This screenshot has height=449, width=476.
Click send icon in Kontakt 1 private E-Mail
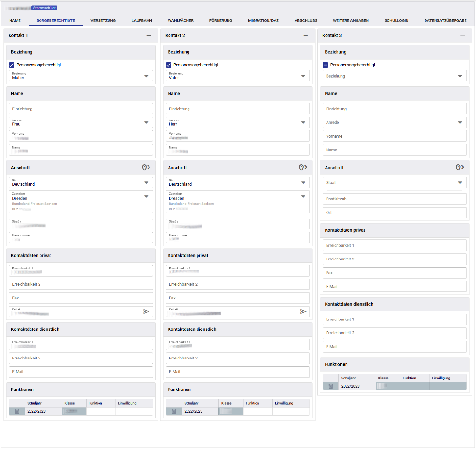coord(146,311)
